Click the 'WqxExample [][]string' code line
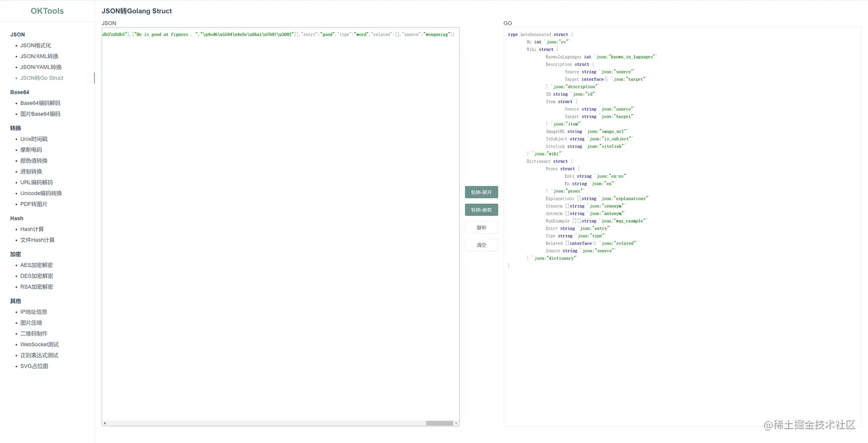 [x=597, y=221]
